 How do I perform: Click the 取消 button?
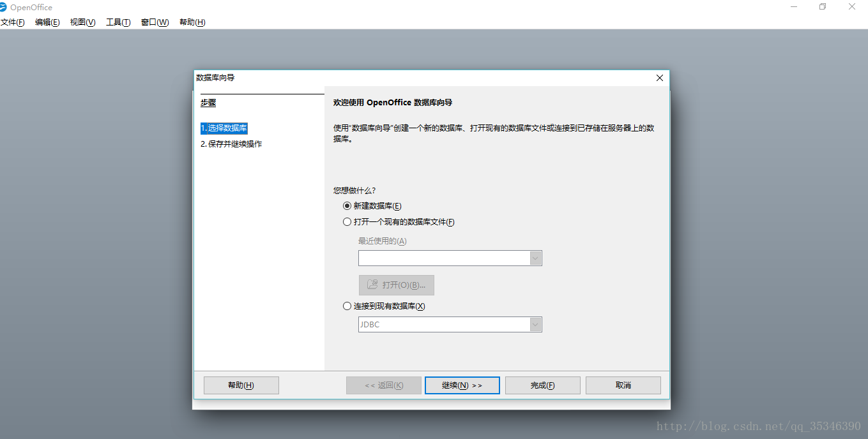tap(623, 385)
